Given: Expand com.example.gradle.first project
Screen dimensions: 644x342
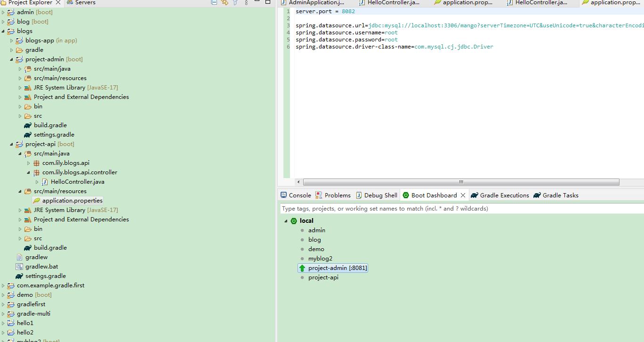Looking at the screenshot, I should point(3,285).
